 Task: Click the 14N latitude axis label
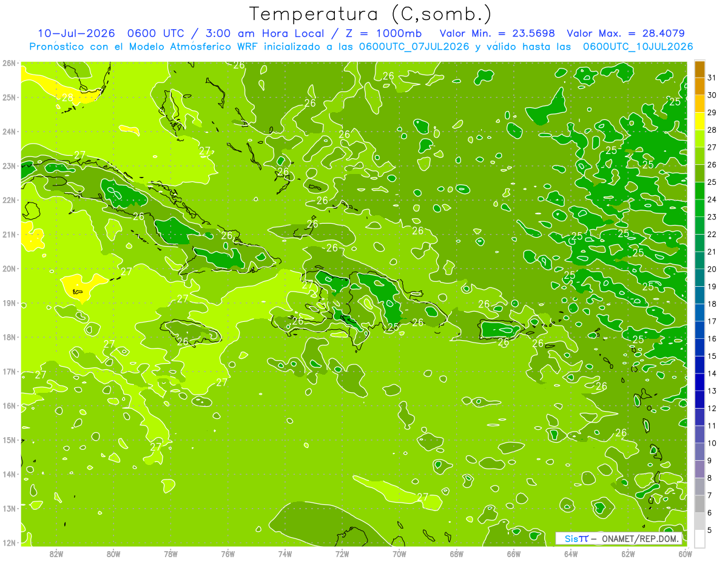(8, 474)
